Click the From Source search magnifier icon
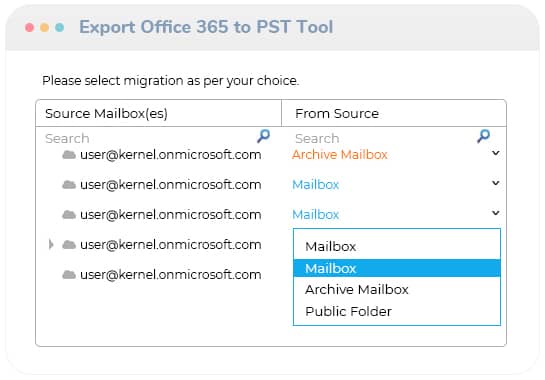The height and width of the screenshot is (380, 545). pos(483,136)
